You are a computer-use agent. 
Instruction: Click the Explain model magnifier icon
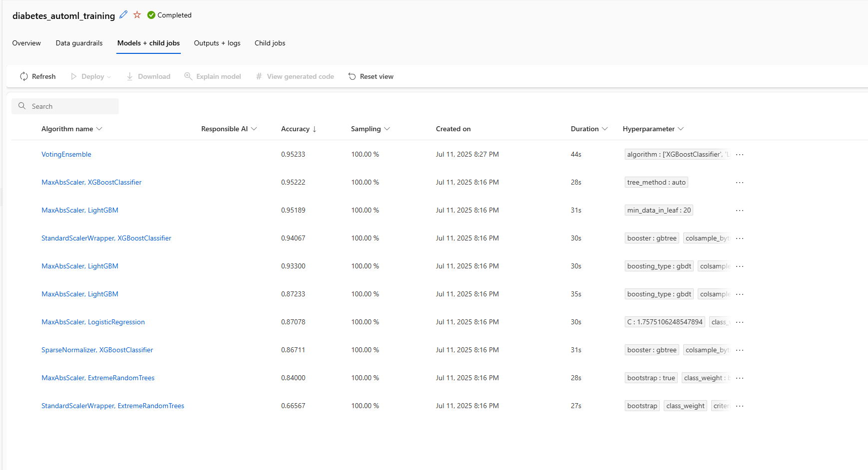[x=188, y=76]
